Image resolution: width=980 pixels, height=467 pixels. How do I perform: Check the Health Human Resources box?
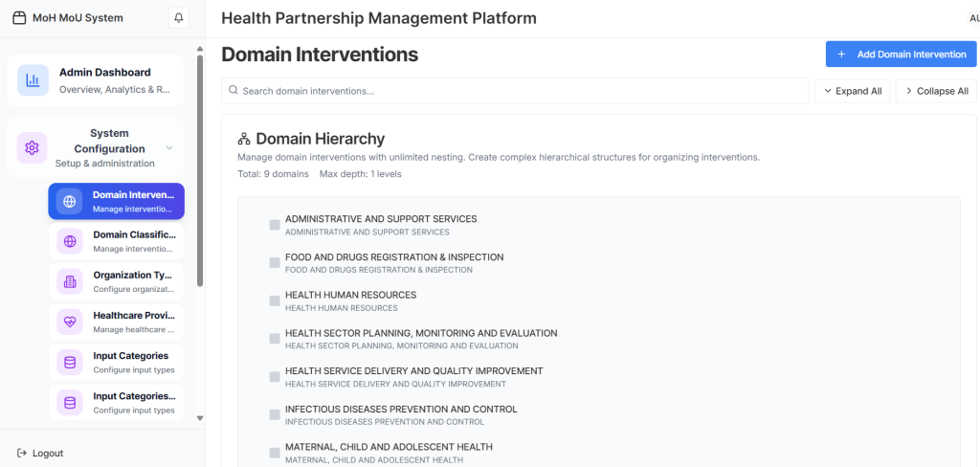[x=275, y=300]
